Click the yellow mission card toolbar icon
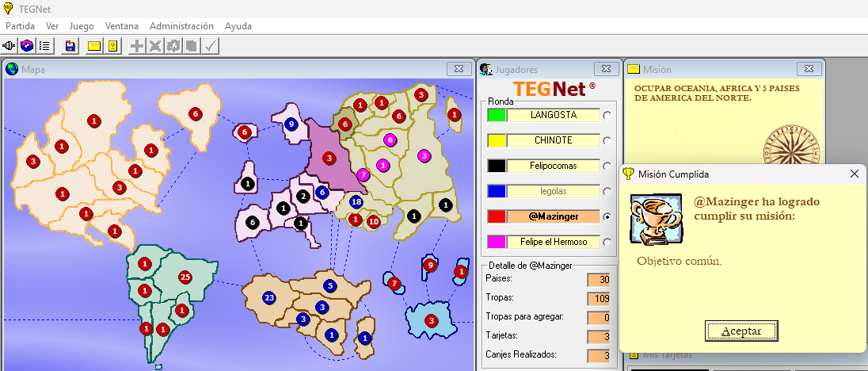Viewport: 868px width, 371px height. (94, 46)
